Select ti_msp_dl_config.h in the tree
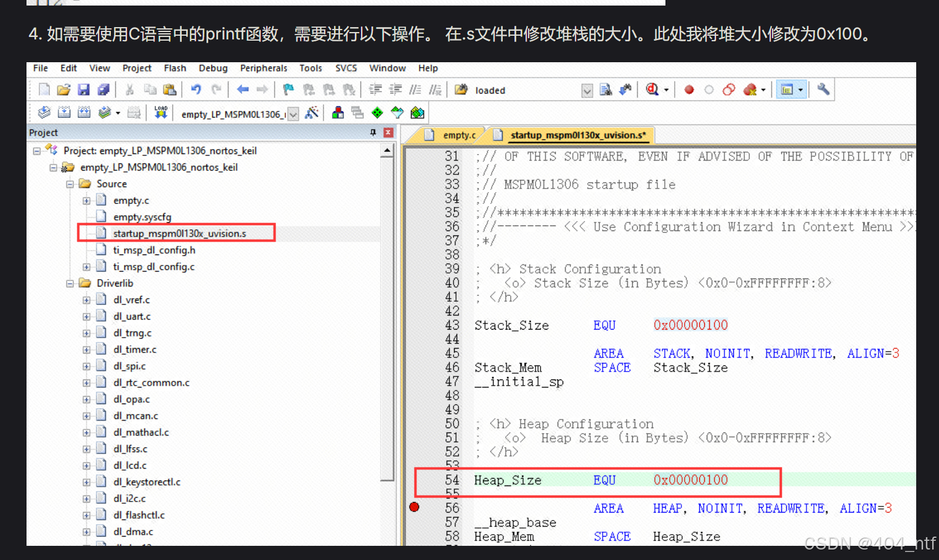Screen dimensions: 939x560 click(154, 250)
